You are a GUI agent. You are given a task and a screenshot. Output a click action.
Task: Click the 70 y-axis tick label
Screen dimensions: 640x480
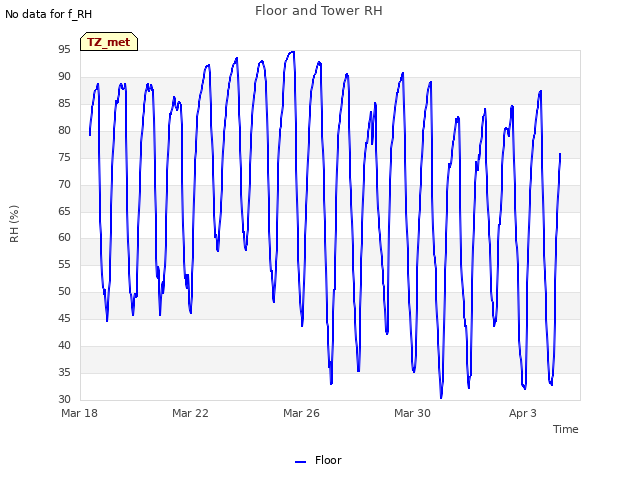(x=64, y=184)
